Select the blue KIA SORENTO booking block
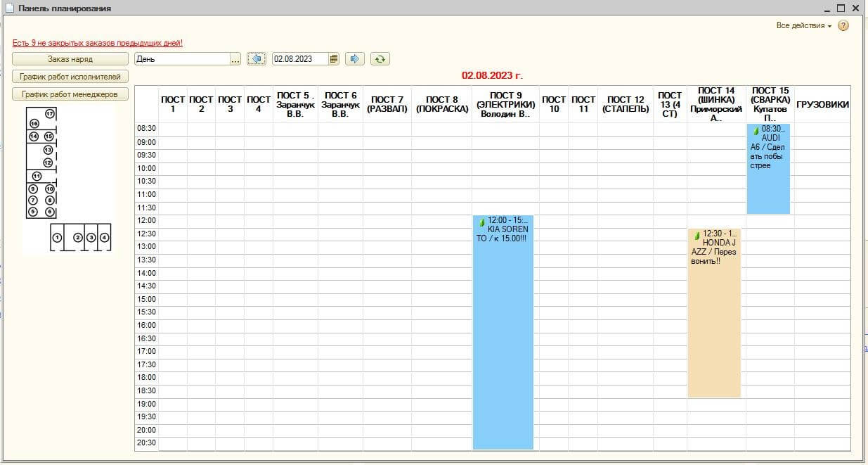The height and width of the screenshot is (465, 868). pyautogui.click(x=503, y=332)
